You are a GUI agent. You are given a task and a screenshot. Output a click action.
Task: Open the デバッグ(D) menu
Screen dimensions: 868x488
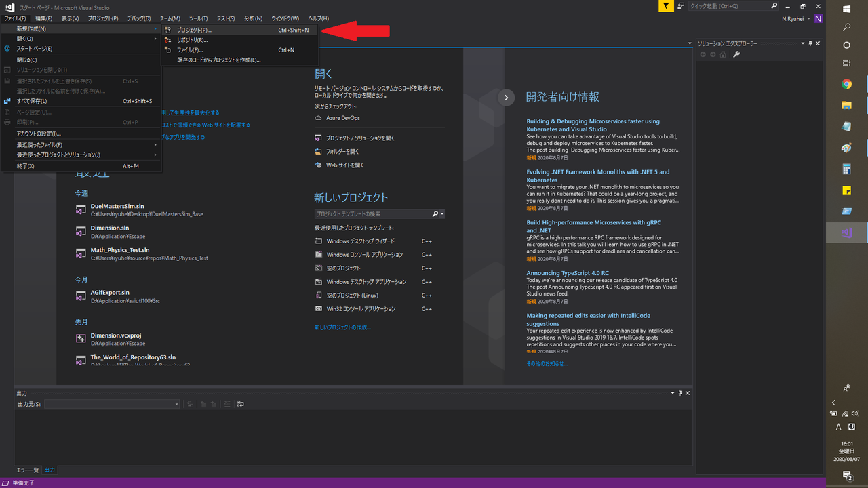point(138,18)
